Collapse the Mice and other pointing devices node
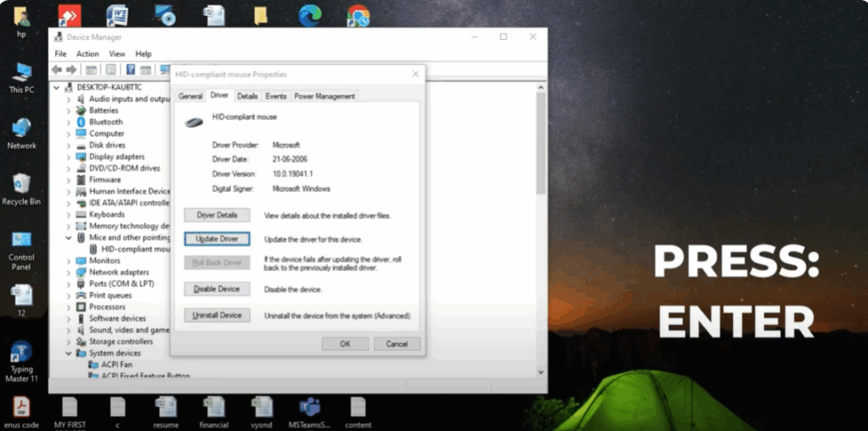 [x=69, y=238]
